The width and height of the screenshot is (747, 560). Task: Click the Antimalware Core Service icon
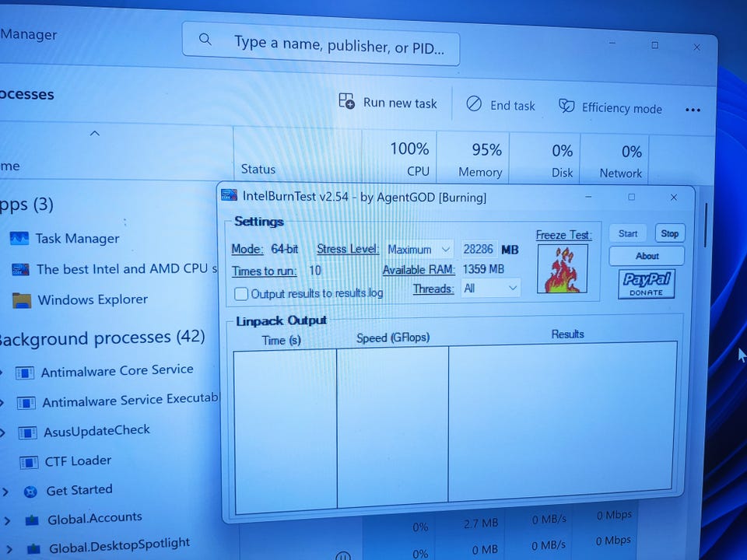(24, 373)
